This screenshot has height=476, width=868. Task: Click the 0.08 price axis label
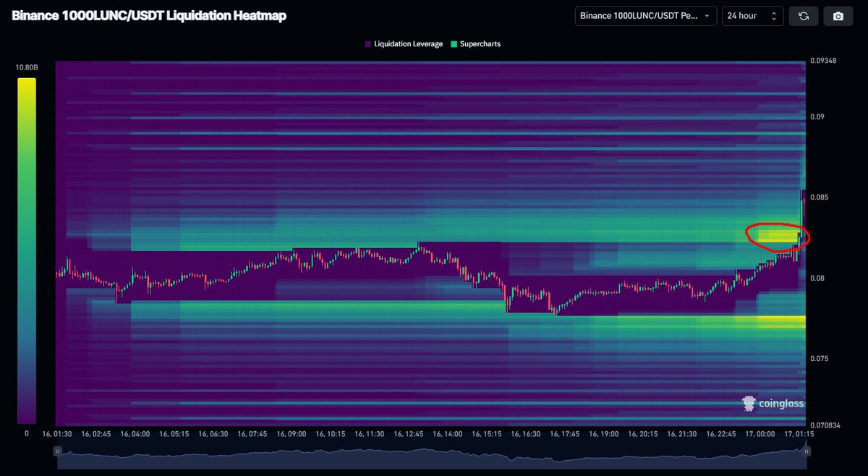coord(817,279)
